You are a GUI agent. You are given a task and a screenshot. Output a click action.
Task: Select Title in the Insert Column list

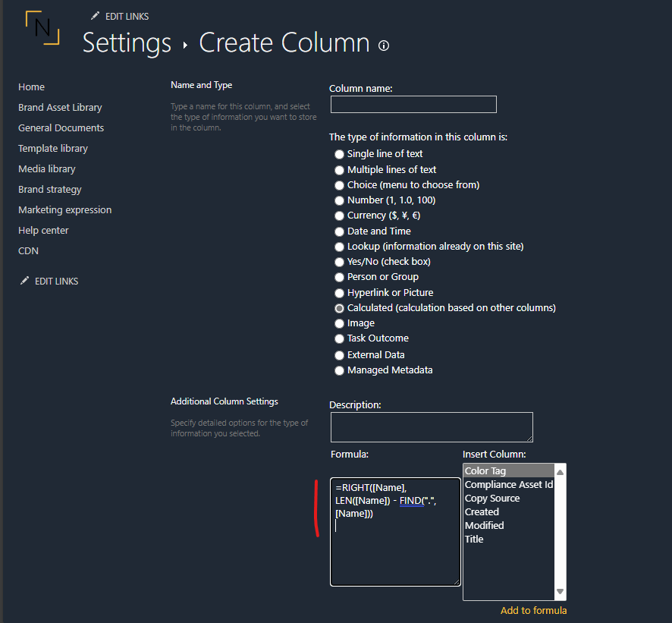[x=474, y=539]
